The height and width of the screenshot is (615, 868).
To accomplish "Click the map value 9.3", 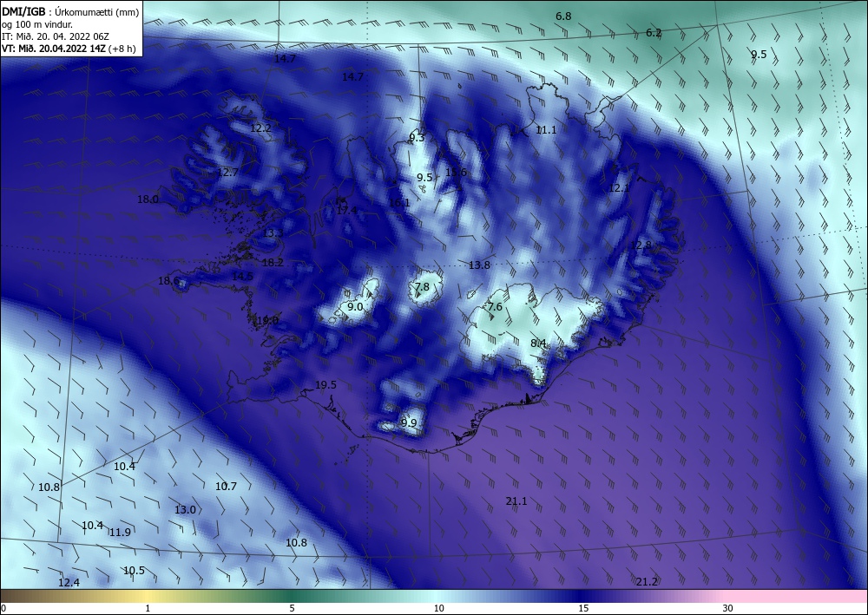I will tap(417, 138).
